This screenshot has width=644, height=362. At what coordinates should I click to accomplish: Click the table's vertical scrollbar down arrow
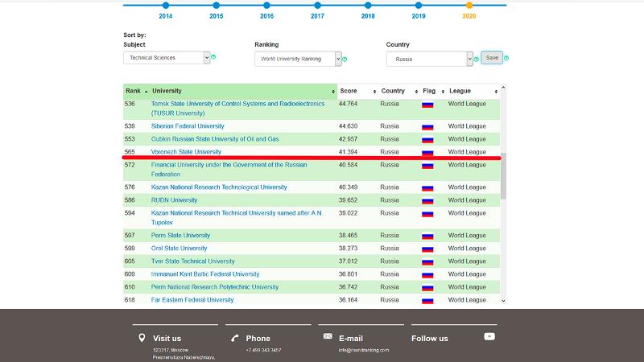click(x=504, y=300)
